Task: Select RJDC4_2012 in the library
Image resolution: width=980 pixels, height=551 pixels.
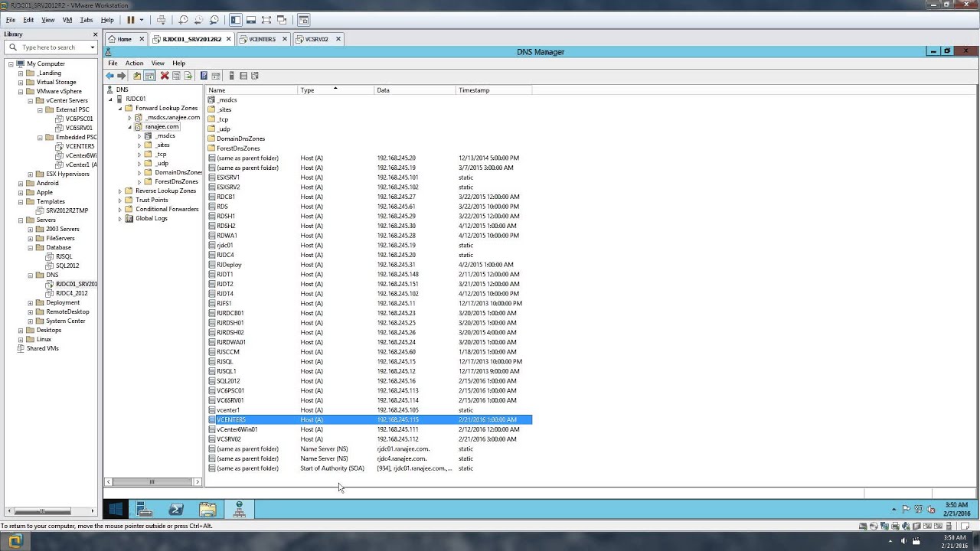Action: (x=72, y=293)
